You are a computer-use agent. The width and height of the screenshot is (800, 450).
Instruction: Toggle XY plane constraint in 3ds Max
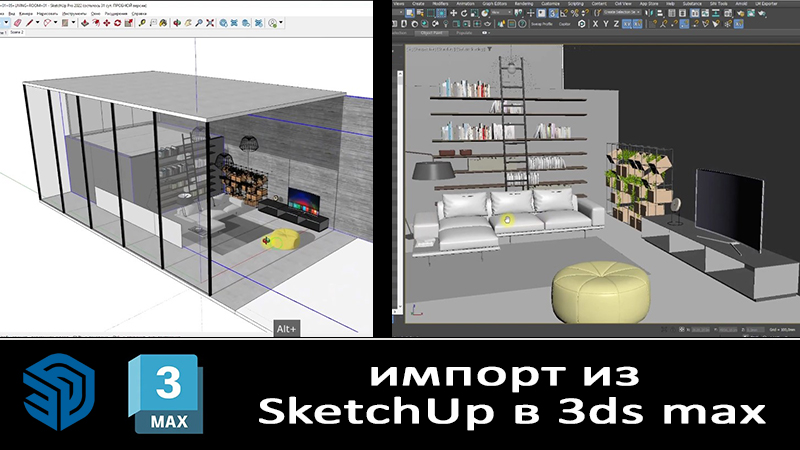627,24
